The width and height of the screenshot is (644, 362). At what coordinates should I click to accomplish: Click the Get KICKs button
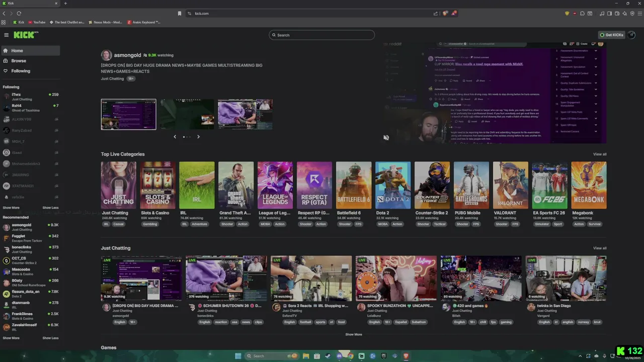point(611,35)
